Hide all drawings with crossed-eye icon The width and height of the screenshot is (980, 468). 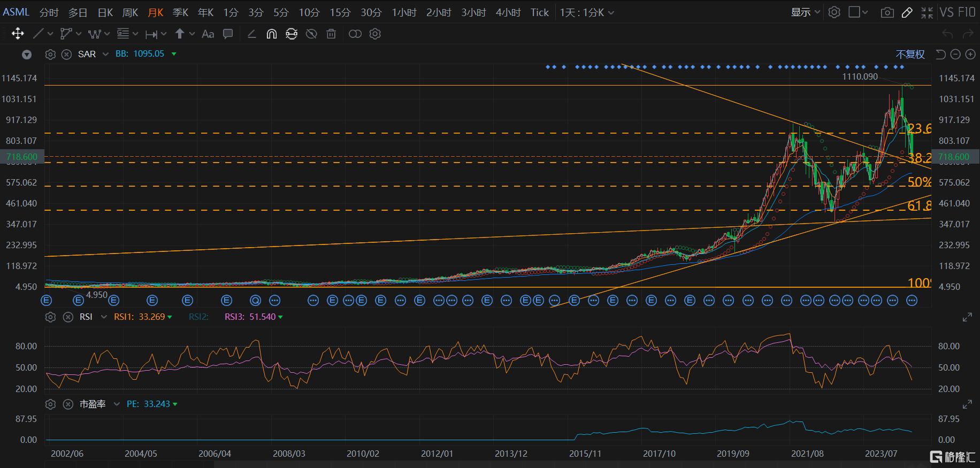click(x=311, y=34)
